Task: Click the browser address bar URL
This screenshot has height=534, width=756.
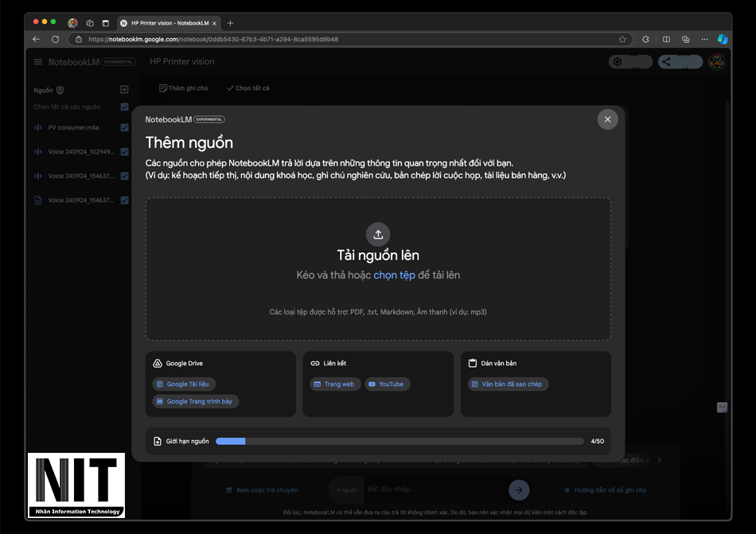Action: [213, 39]
